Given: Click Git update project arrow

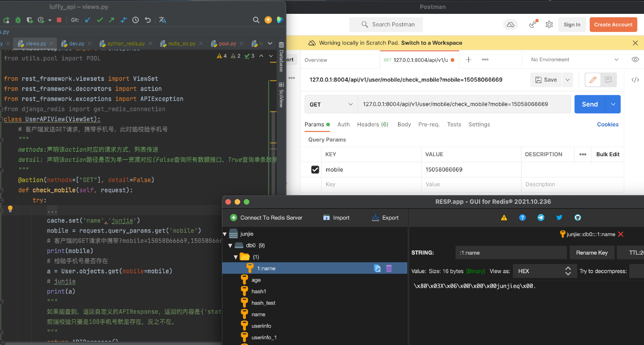Looking at the screenshot, I should [x=88, y=20].
